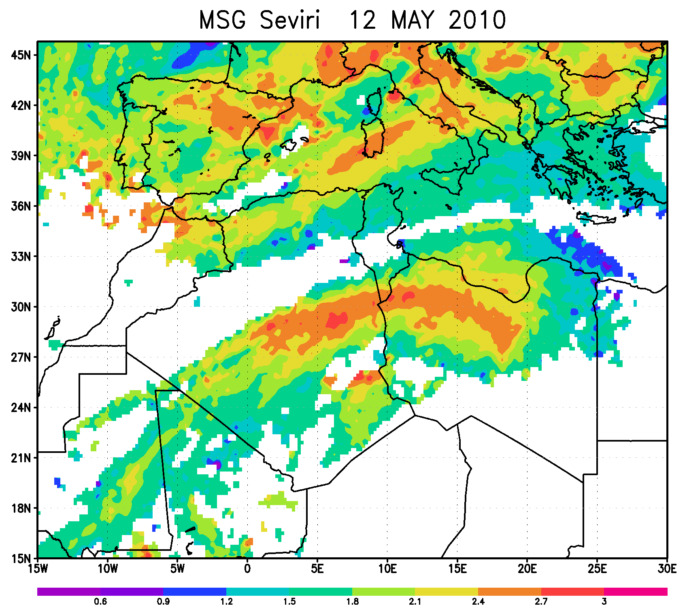The width and height of the screenshot is (687, 616).
Task: Click the '20E' longitude axis label
Action: (527, 569)
